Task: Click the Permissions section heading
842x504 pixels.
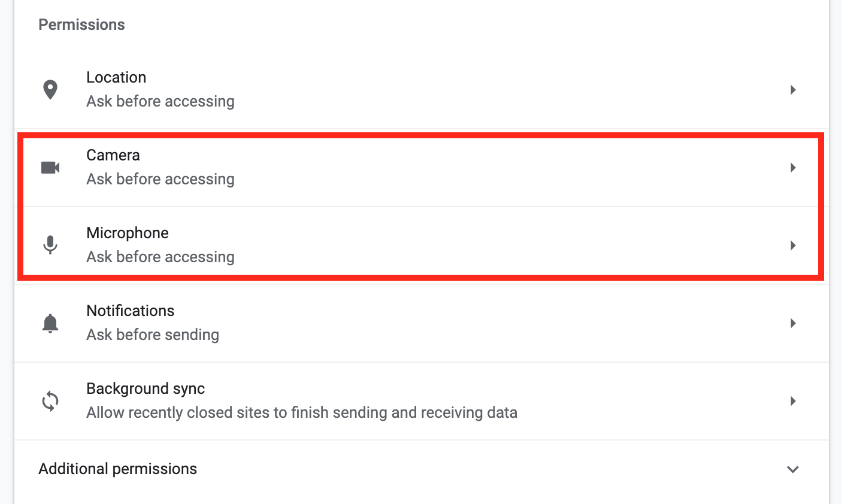Action: (x=82, y=25)
